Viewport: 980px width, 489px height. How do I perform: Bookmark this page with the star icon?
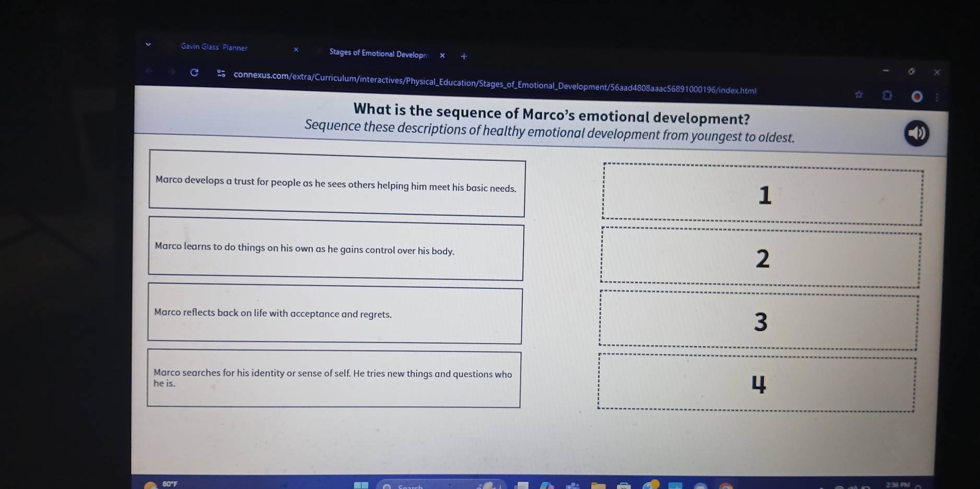click(x=859, y=95)
